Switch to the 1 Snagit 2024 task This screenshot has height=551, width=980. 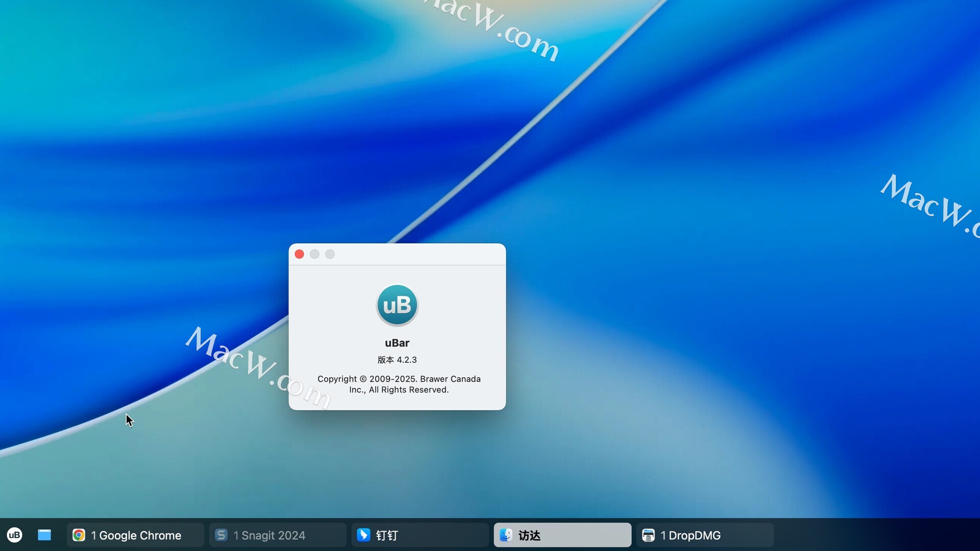click(278, 535)
